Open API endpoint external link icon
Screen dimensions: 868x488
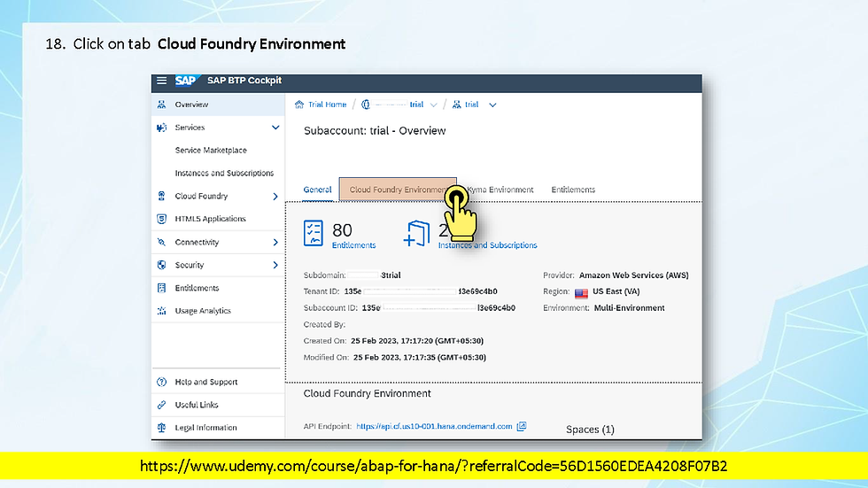[522, 427]
